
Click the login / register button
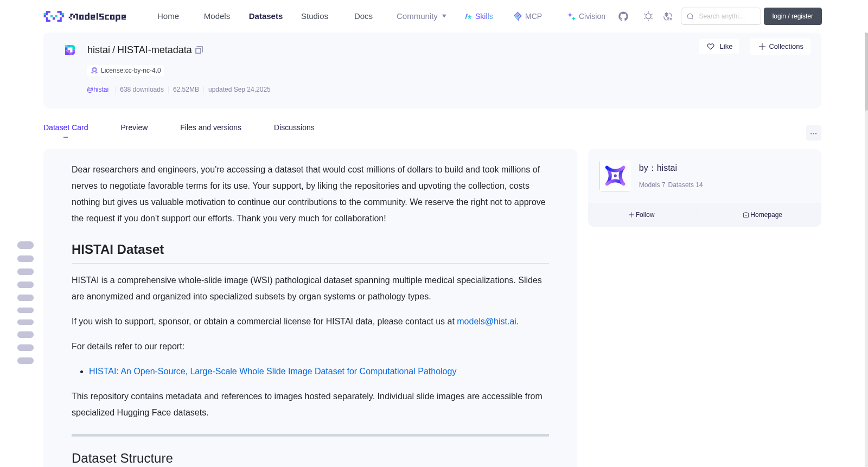(793, 16)
